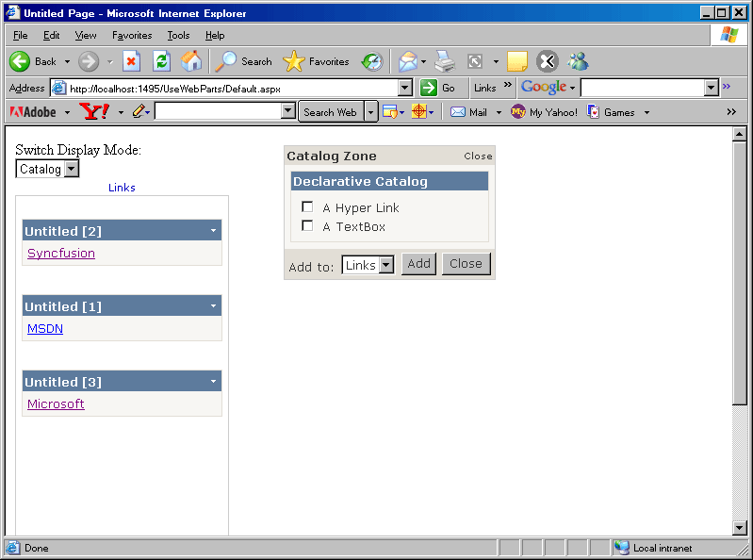Click the Yahoo Y! logo icon
Screen dimensions: 753x560
click(94, 112)
